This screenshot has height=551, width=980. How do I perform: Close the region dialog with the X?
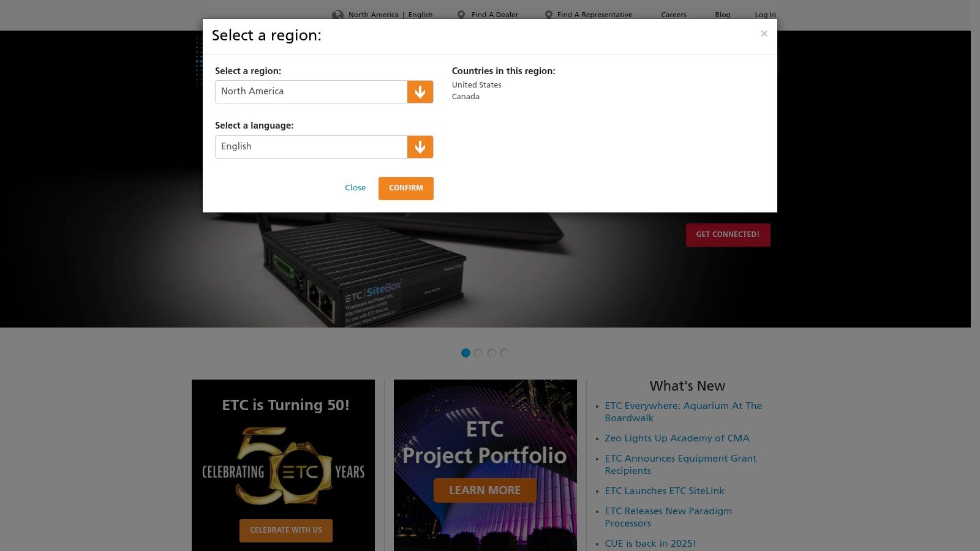764,34
